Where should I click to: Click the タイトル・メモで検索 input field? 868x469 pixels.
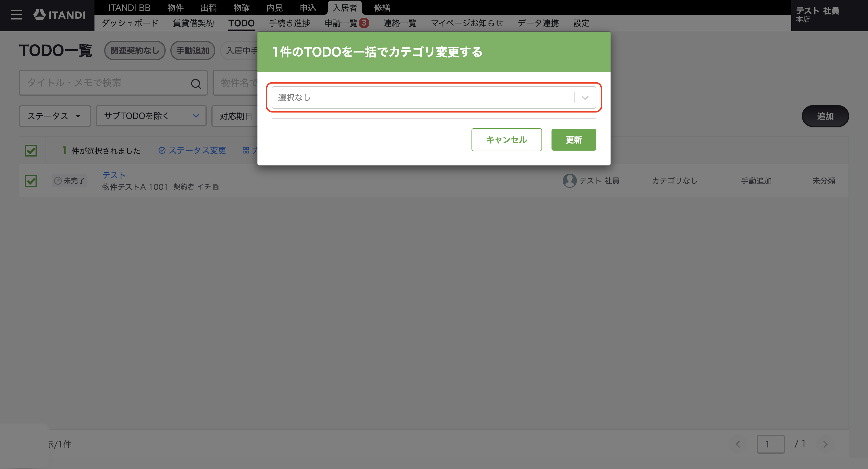[113, 83]
